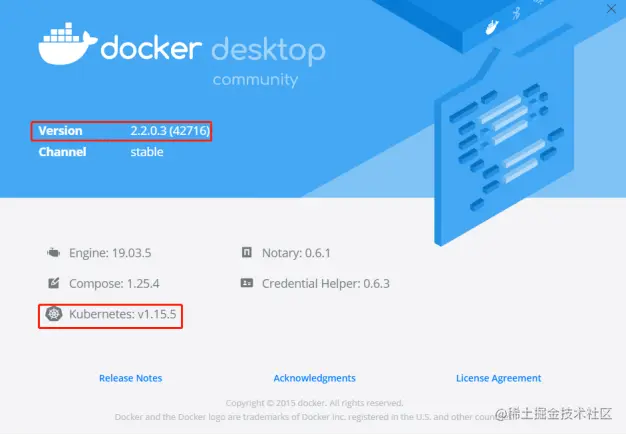This screenshot has width=626, height=435.
Task: Click the Docker whale logo
Action: click(x=67, y=44)
